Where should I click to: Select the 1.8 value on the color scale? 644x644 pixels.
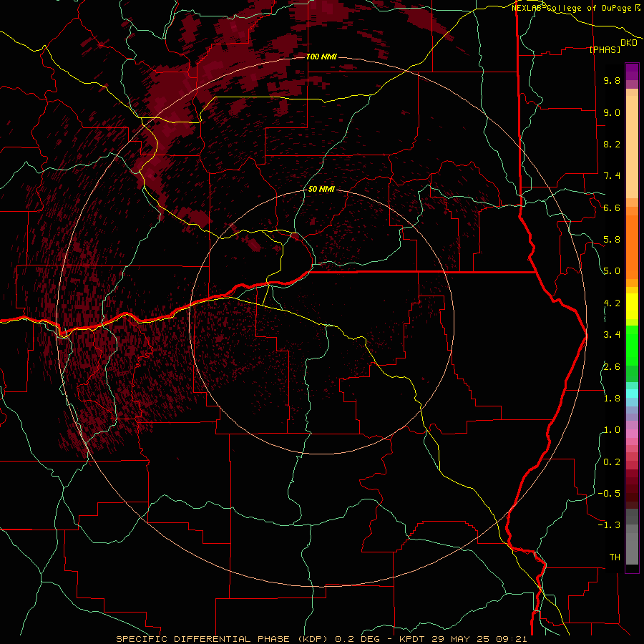pos(612,399)
